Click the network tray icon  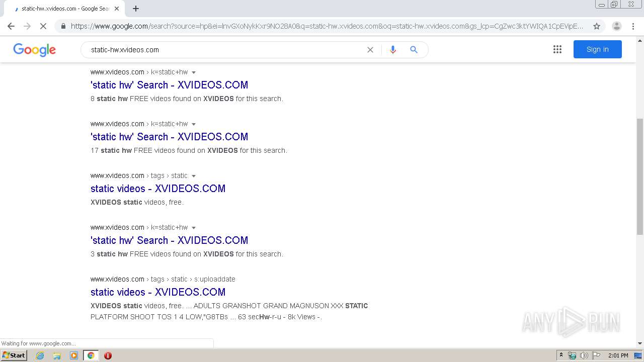click(572, 355)
